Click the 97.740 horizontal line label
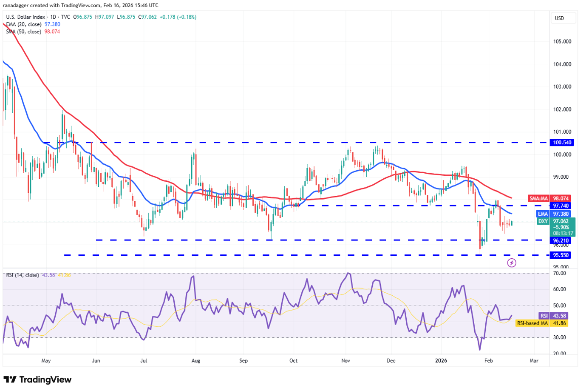The image size is (581, 392). 562,206
